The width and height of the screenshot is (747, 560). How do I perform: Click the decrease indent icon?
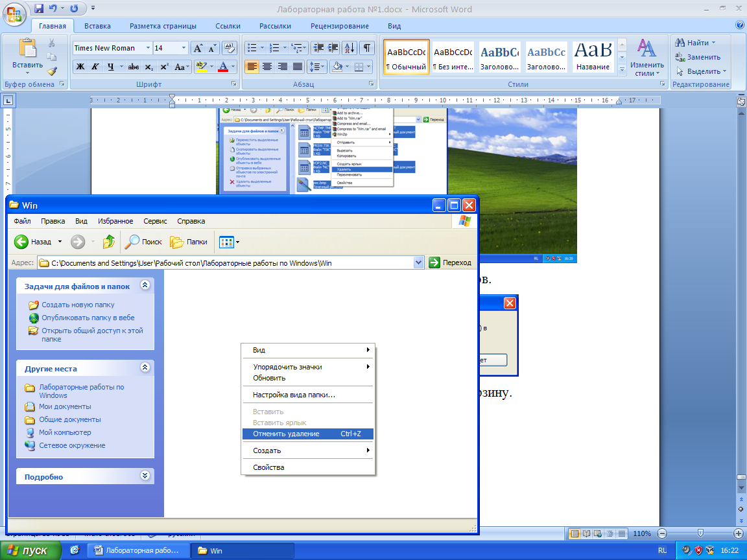319,48
